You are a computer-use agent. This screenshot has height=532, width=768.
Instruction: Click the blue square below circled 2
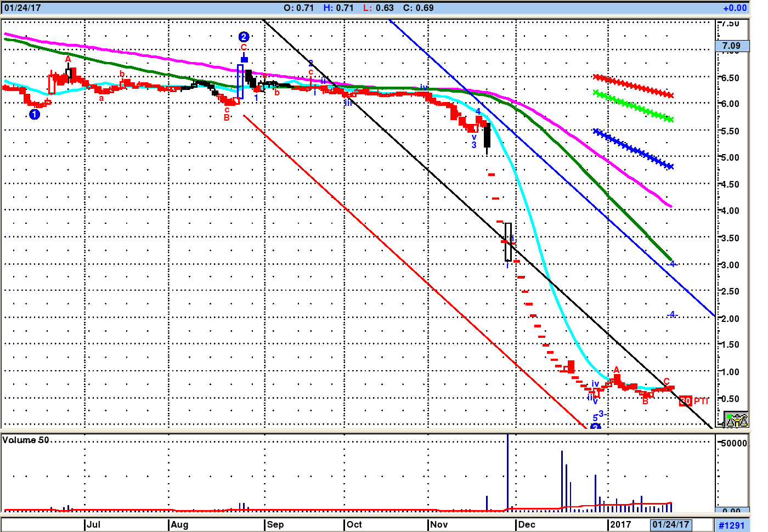pos(244,59)
